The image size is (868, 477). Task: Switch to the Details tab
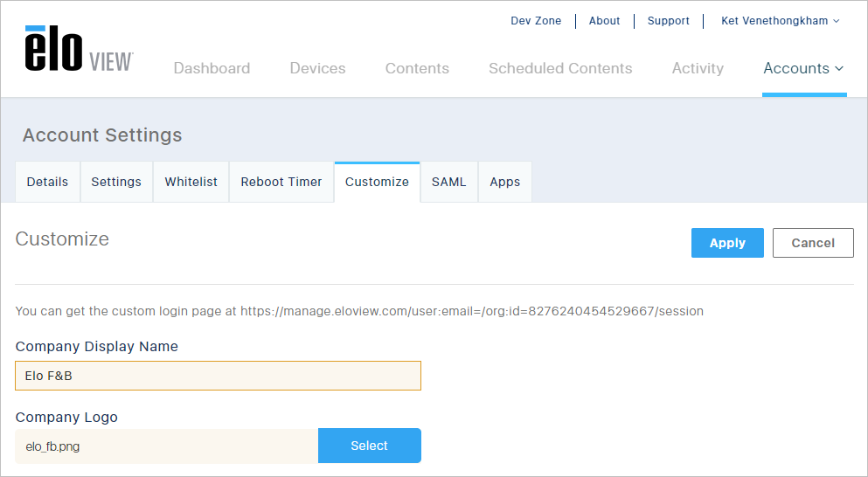pos(47,182)
